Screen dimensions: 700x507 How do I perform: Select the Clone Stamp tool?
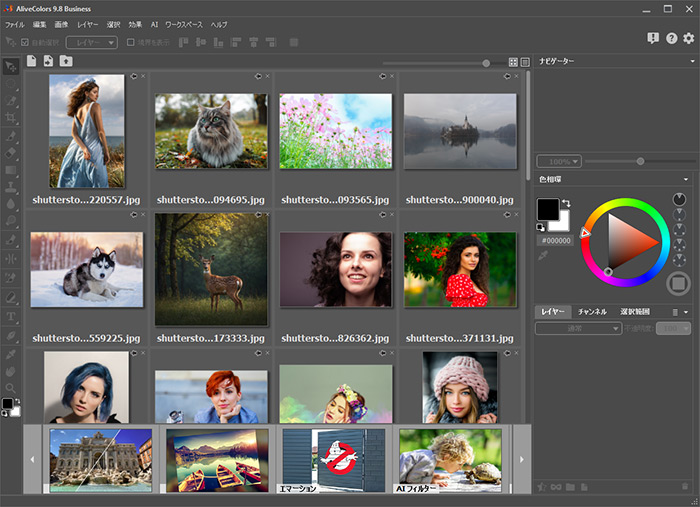pos(11,187)
